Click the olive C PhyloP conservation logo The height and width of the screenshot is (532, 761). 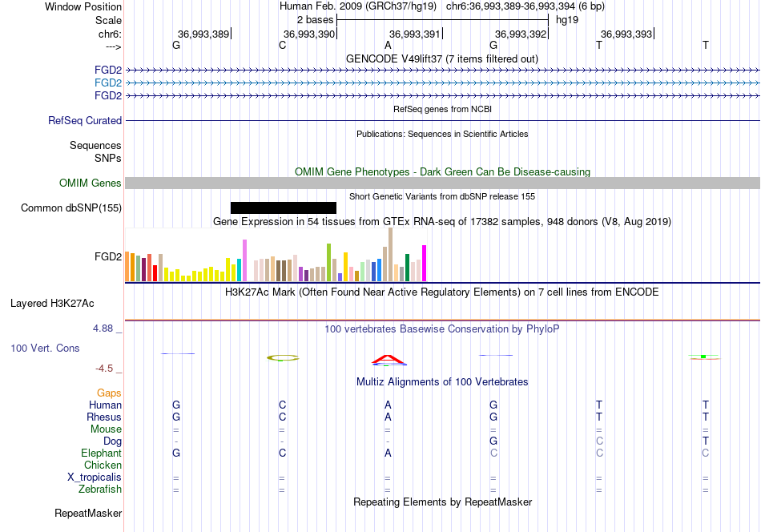(283, 358)
